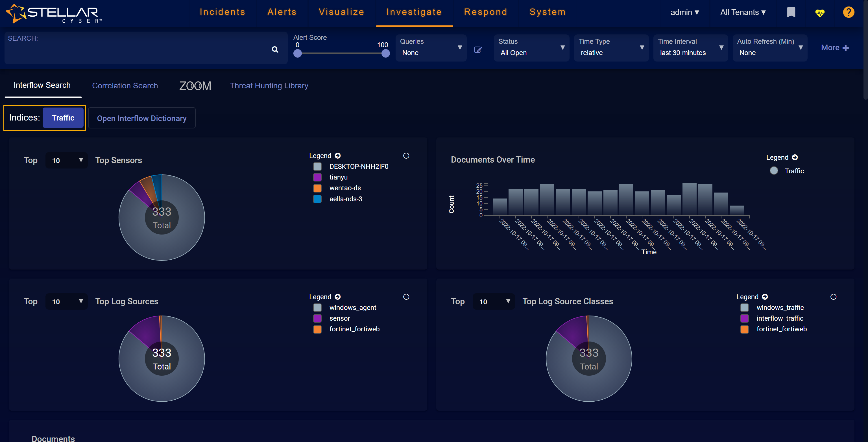Click the search magnifier icon
Viewport: 868px width, 442px height.
275,49
